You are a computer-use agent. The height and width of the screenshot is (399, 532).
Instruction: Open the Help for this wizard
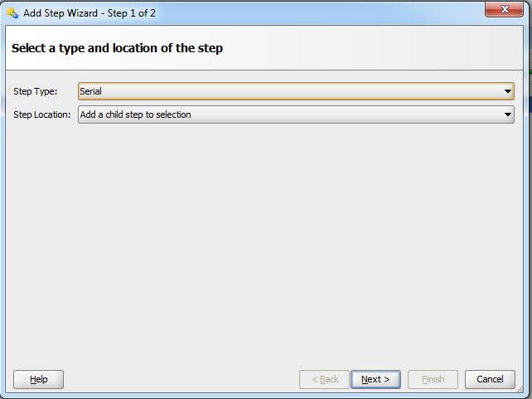point(38,379)
